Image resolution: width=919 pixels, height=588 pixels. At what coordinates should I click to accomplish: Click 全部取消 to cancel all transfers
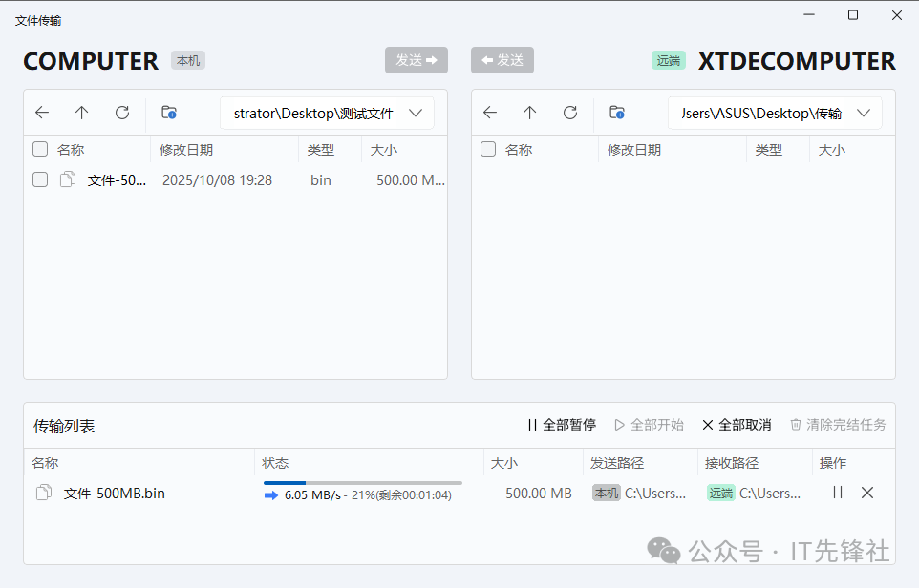point(737,425)
